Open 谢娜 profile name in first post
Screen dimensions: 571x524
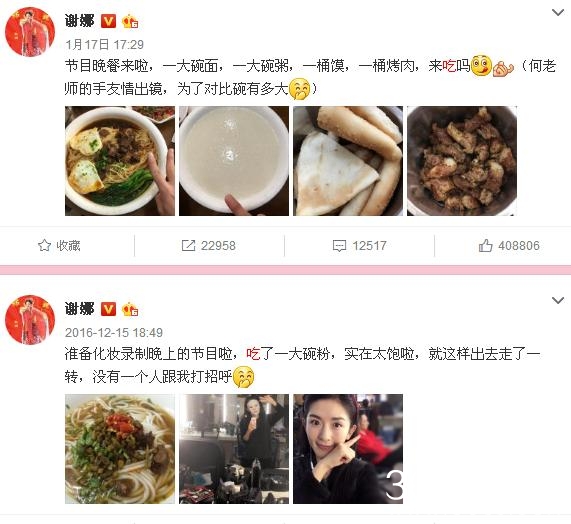[79, 21]
